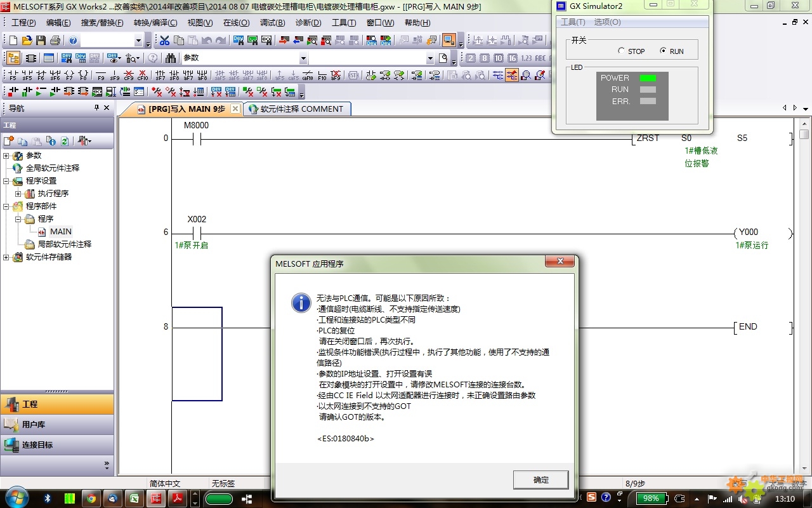Click the New project icon
Screen dimensions: 812x508
(x=13, y=40)
